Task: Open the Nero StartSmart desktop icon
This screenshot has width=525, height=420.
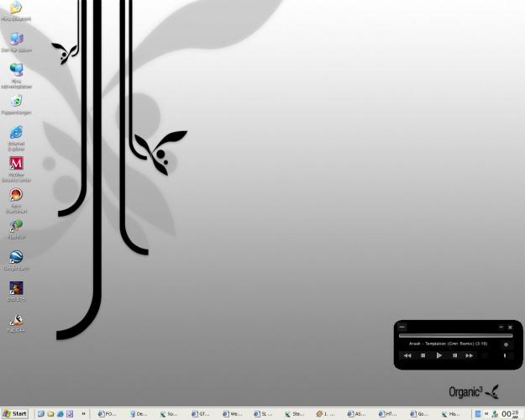Action: [x=16, y=195]
